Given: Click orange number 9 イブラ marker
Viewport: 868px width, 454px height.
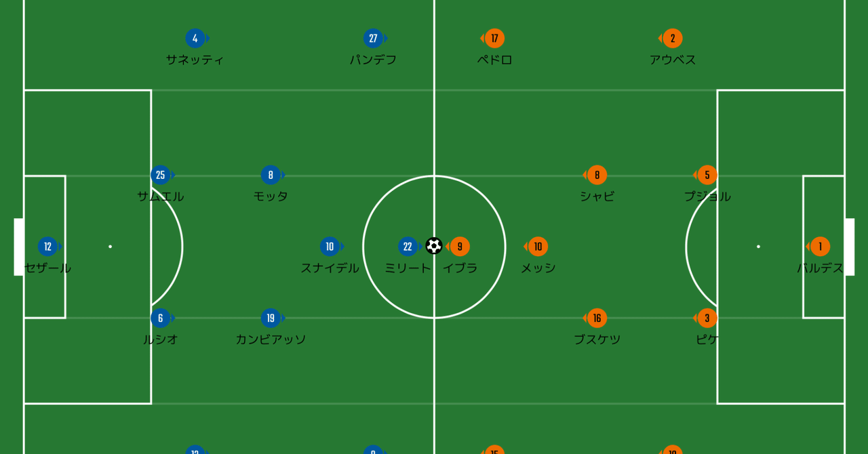Looking at the screenshot, I should [460, 247].
